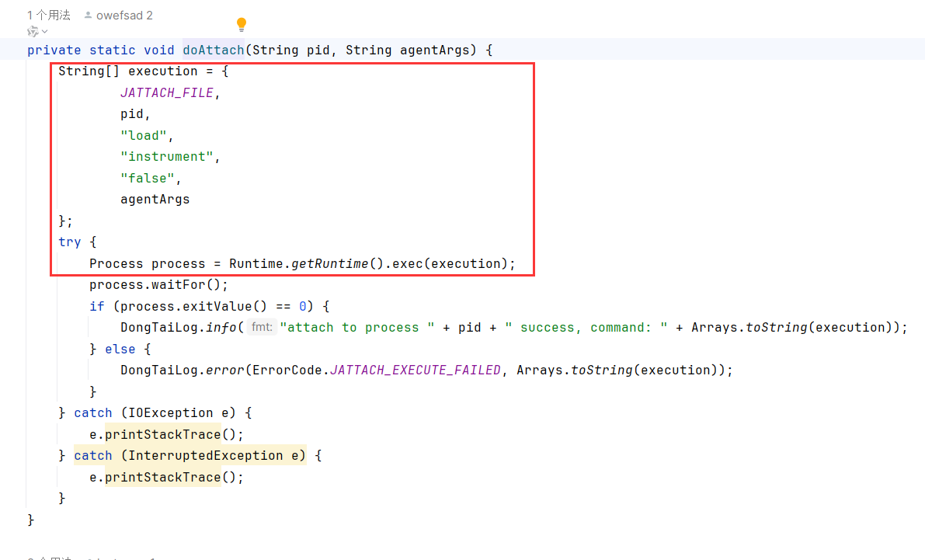Click the "false" string literal

tap(147, 178)
